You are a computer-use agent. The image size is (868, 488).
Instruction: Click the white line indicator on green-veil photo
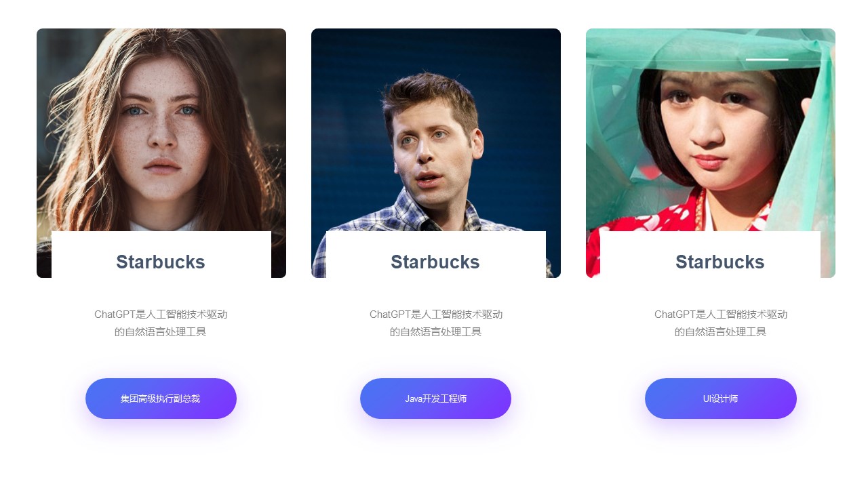[767, 60]
